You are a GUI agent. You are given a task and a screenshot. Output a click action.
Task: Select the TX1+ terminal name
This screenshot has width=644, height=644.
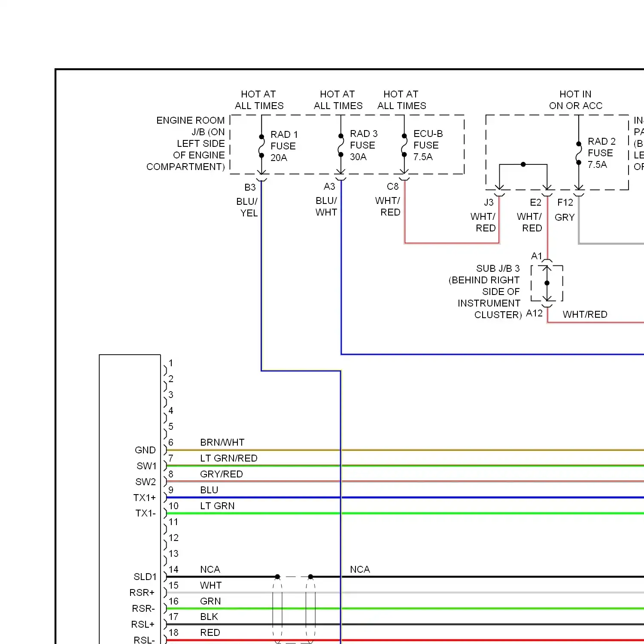[x=144, y=498]
